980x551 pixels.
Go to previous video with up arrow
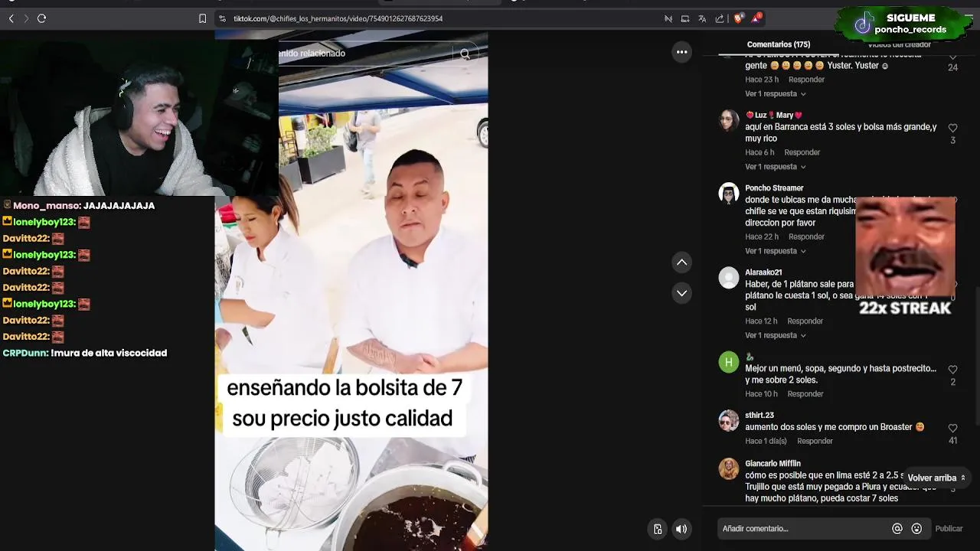coord(681,262)
